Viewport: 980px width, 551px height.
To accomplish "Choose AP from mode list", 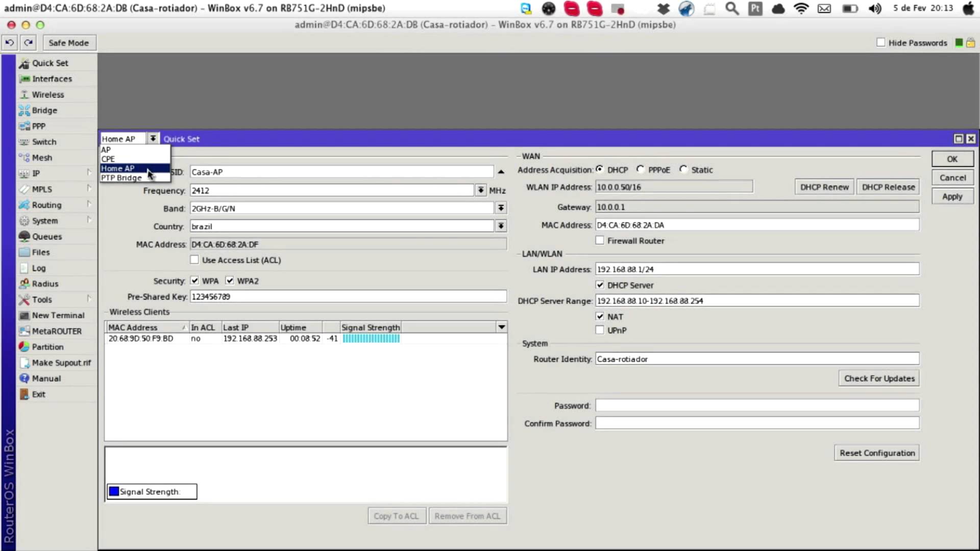I will click(135, 149).
